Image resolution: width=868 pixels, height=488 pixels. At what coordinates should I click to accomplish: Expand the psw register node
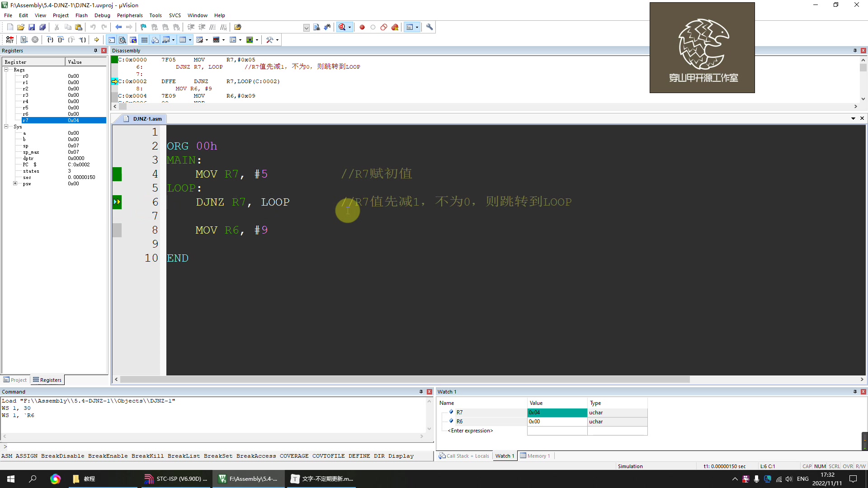pyautogui.click(x=15, y=183)
